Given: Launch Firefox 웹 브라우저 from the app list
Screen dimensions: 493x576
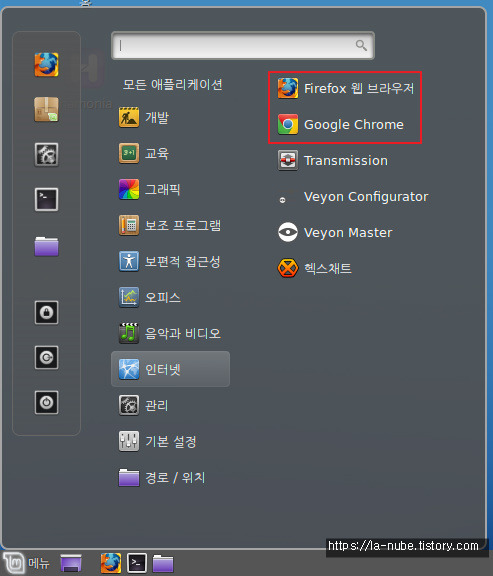Looking at the screenshot, I should (346, 89).
